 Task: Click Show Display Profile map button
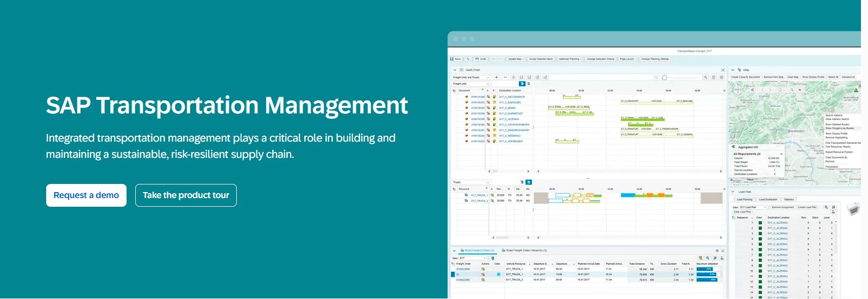(x=813, y=77)
